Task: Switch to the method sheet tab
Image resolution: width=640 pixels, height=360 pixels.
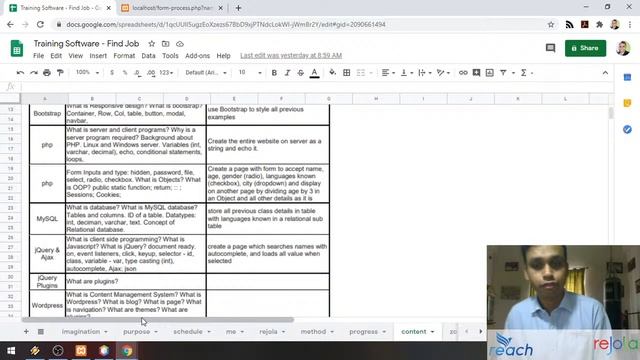Action: [313, 331]
